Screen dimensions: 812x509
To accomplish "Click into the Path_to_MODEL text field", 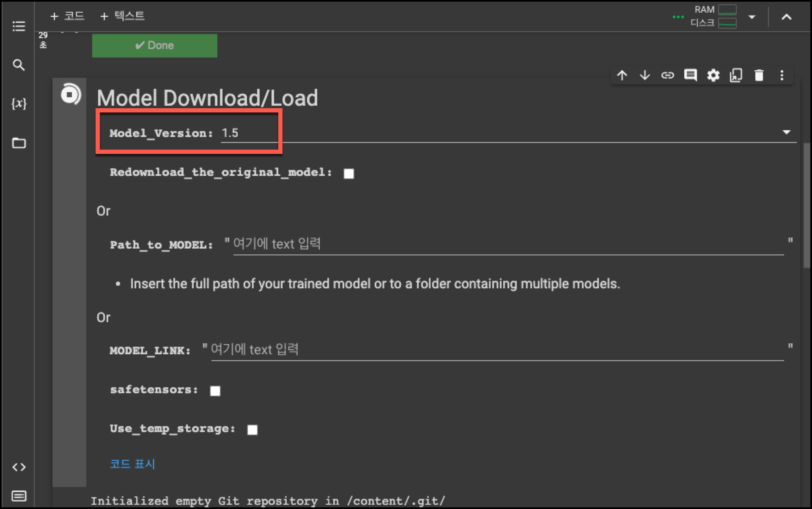I will pyautogui.click(x=507, y=244).
